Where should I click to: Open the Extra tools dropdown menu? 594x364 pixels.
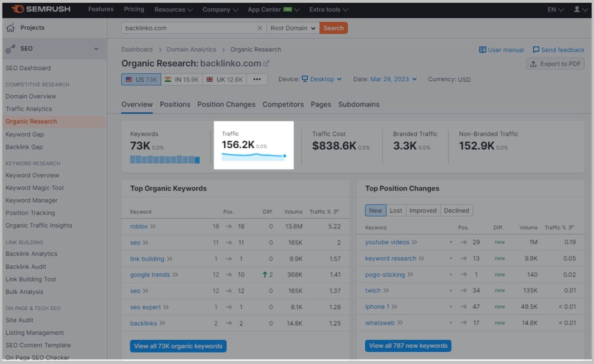[x=329, y=10]
